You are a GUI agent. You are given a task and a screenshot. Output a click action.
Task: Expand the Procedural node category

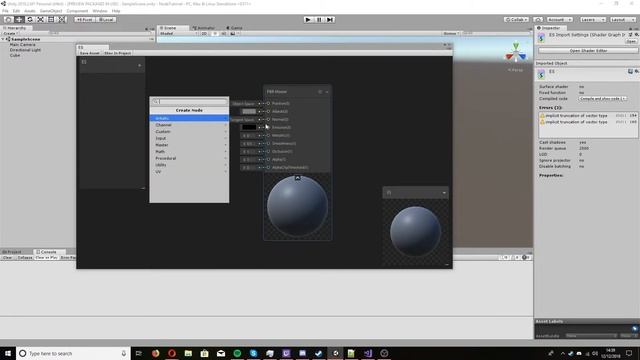point(189,158)
